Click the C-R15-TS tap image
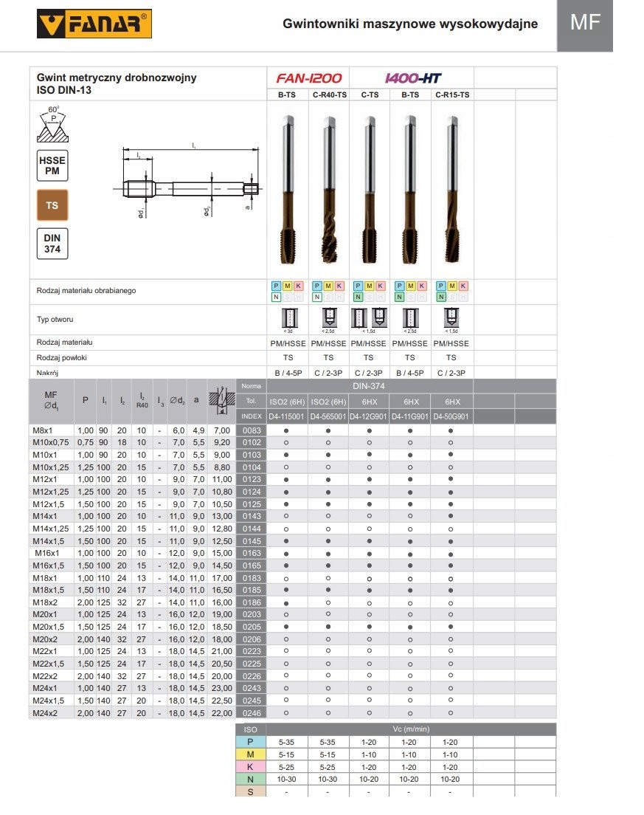The image size is (644, 815). pyautogui.click(x=451, y=190)
